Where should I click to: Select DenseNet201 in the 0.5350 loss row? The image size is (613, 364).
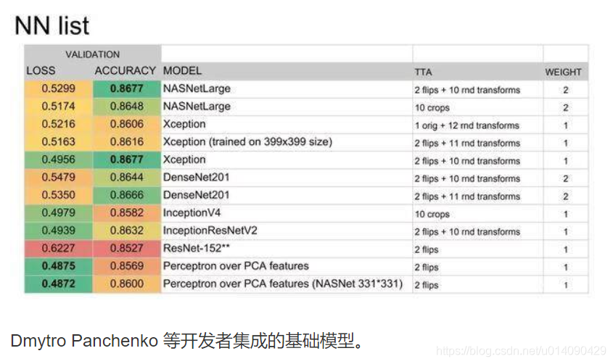tap(196, 195)
